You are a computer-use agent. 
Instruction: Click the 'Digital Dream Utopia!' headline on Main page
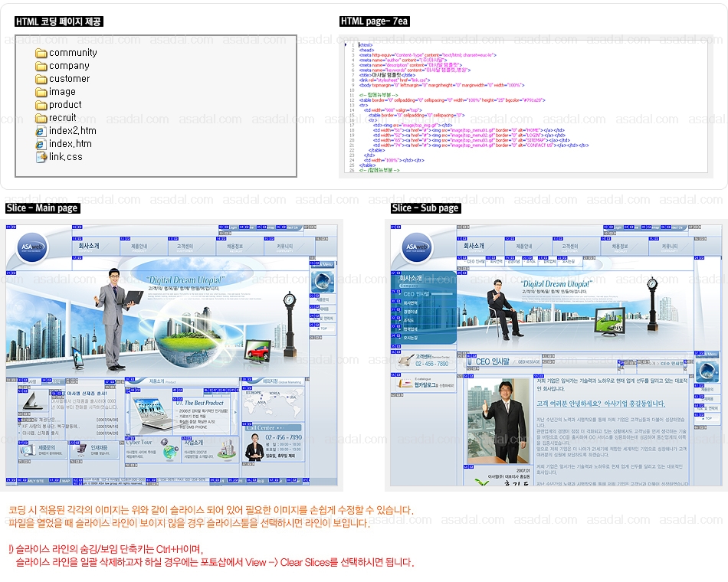185,280
